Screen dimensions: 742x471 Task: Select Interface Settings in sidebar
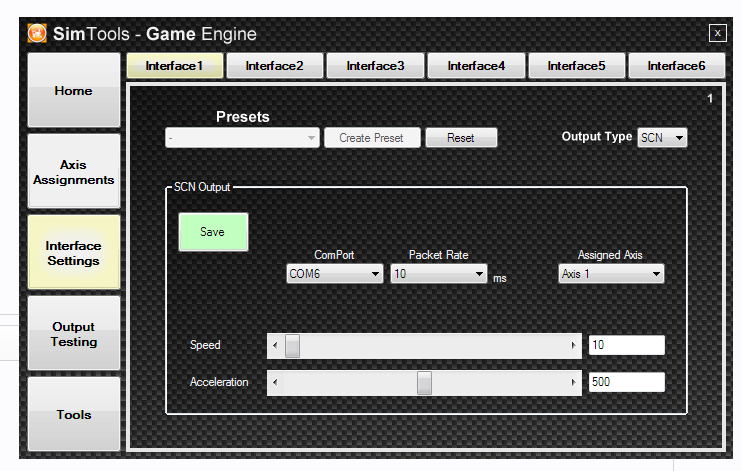74,252
